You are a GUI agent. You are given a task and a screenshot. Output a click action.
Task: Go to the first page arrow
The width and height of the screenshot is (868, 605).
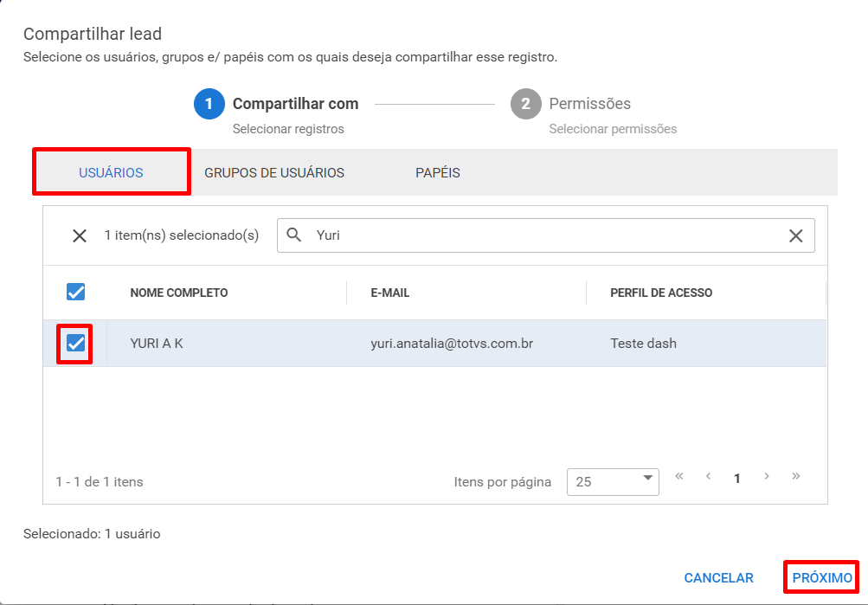pos(679,477)
